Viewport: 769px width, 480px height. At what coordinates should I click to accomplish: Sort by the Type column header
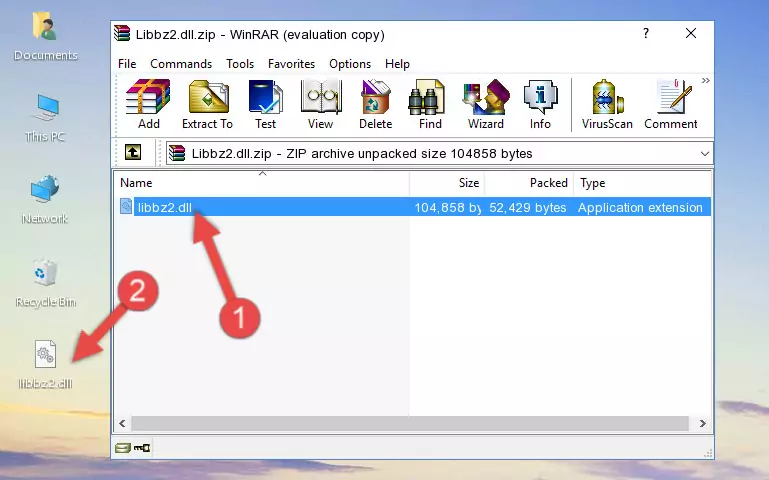[642, 183]
